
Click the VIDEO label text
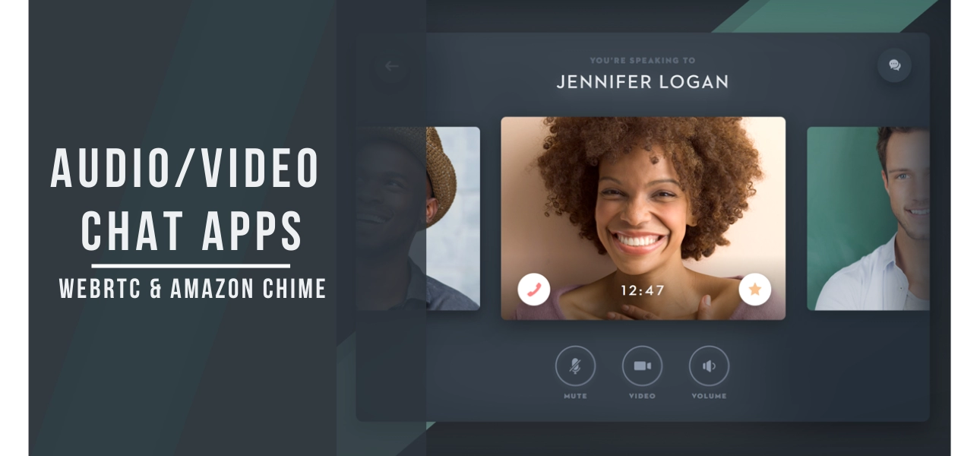[642, 396]
